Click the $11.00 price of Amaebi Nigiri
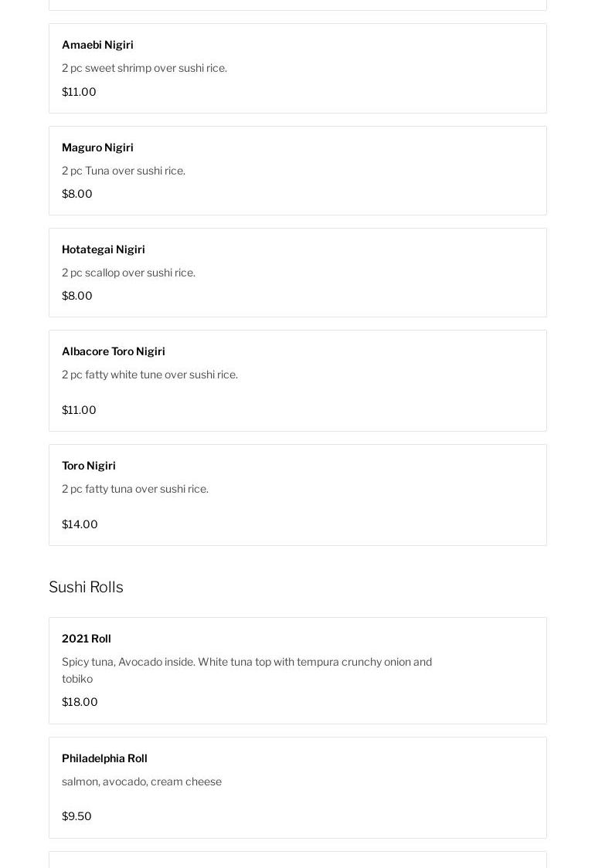Image resolution: width=595 pixels, height=868 pixels. pyautogui.click(x=79, y=92)
